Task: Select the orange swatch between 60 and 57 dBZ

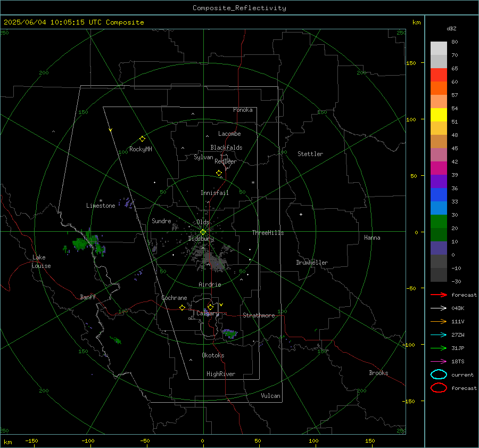Action: pos(439,88)
